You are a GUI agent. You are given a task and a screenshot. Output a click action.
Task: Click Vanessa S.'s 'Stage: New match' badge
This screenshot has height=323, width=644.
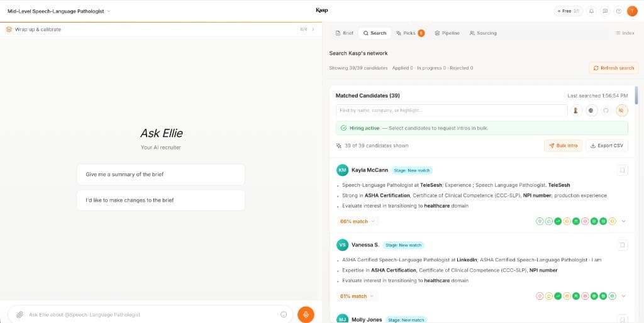coord(403,245)
